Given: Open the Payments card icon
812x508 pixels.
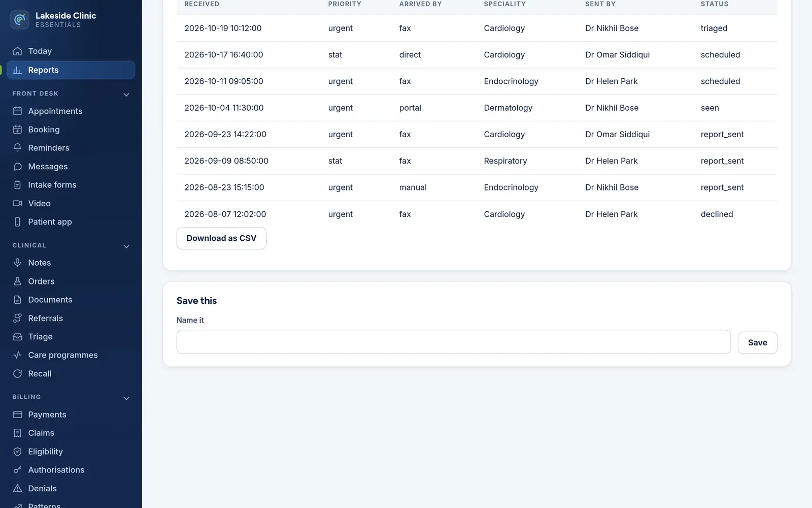Looking at the screenshot, I should click(x=17, y=415).
